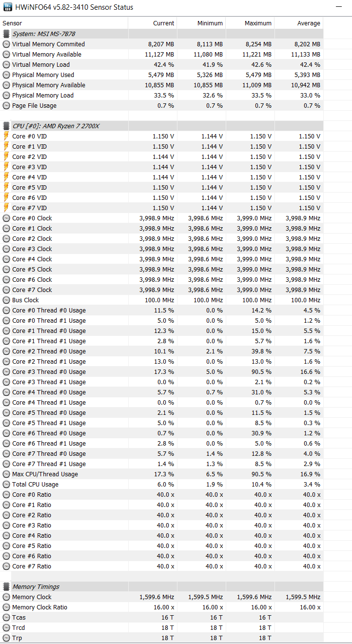
Task: Click the CPU chip icon beside AMD Ryzen 7 2700X
Action: (x=6, y=126)
